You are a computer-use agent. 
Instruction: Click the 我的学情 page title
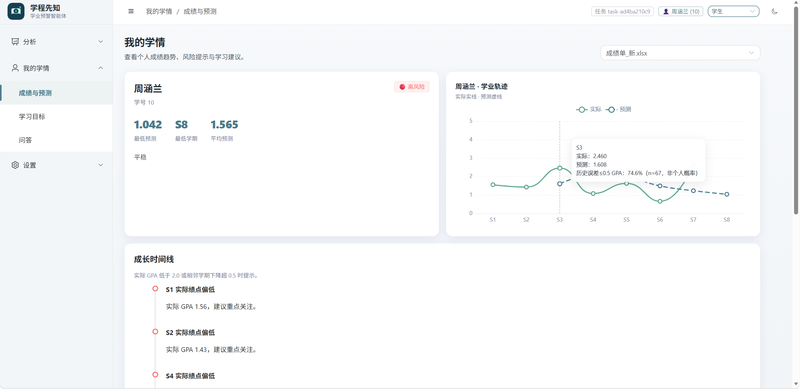(x=145, y=42)
